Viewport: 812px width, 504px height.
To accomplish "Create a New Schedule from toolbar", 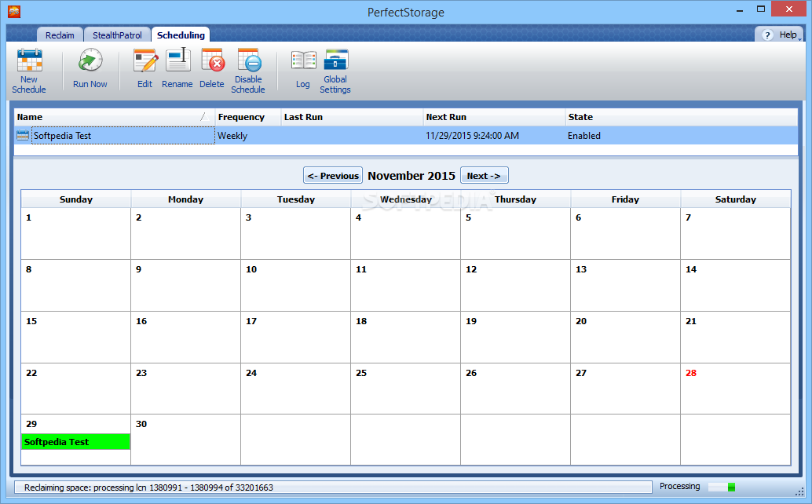I will click(29, 71).
